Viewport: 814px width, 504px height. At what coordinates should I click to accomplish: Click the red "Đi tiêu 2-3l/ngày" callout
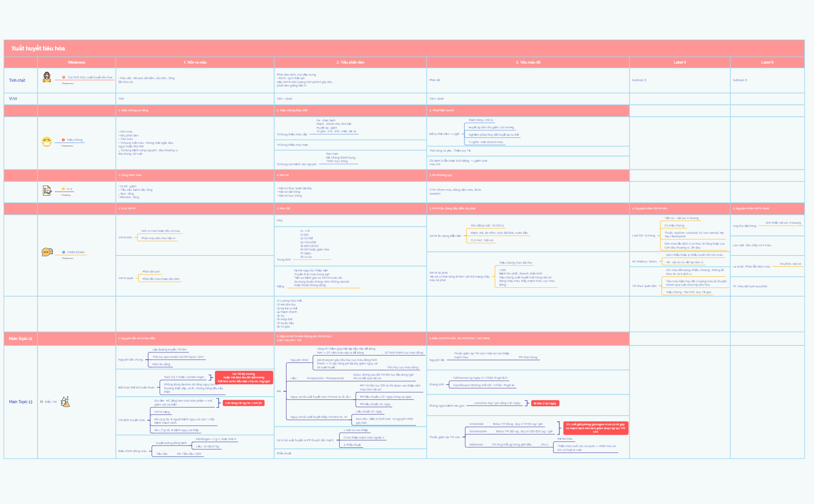click(545, 403)
